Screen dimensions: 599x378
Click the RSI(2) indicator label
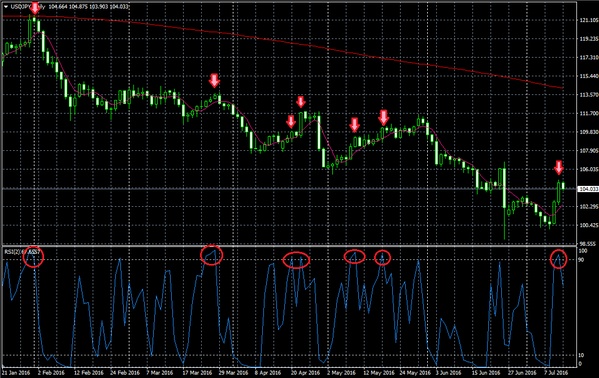click(x=22, y=252)
